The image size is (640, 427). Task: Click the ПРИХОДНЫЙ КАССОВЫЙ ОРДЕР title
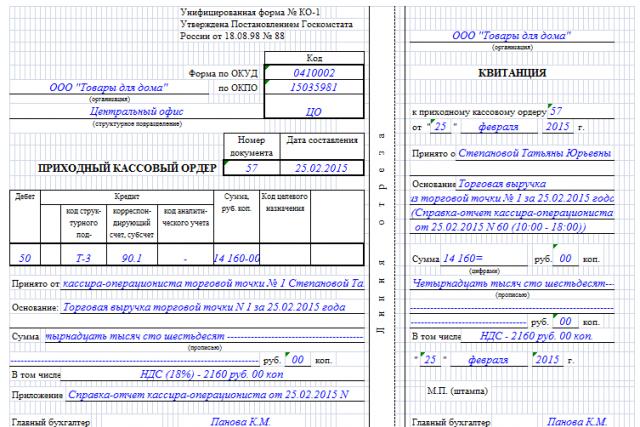(127, 168)
